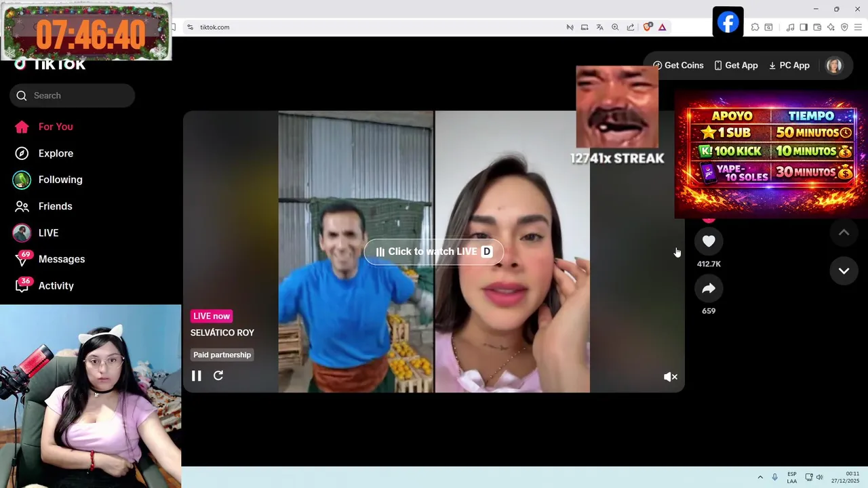Open the For You feed
This screenshot has width=868, height=488.
[43, 127]
